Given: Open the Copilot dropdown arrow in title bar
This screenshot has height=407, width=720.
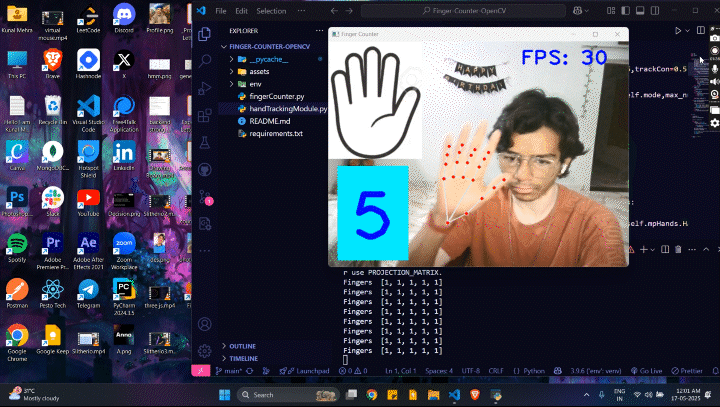Looking at the screenshot, I should (x=586, y=11).
